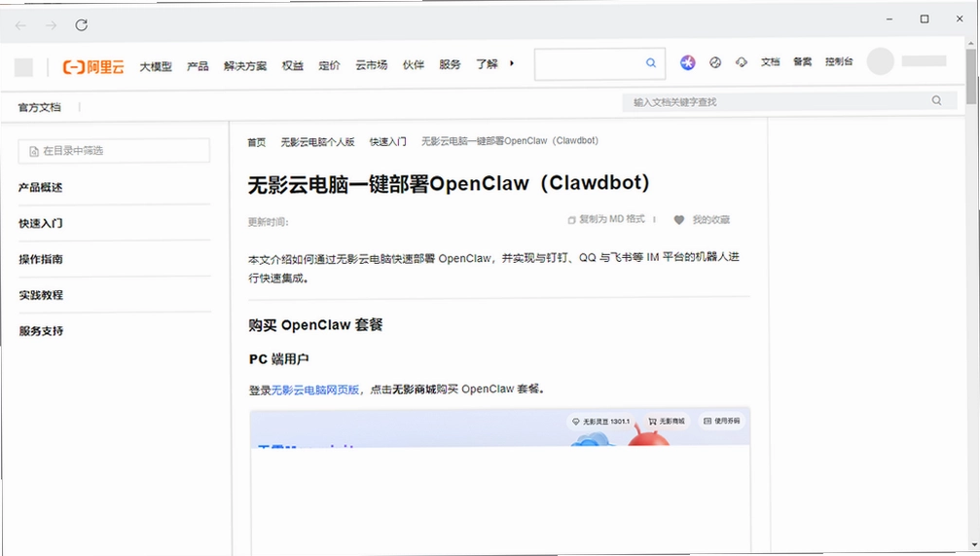
Task: Open the 定价 navigation menu
Action: 329,65
